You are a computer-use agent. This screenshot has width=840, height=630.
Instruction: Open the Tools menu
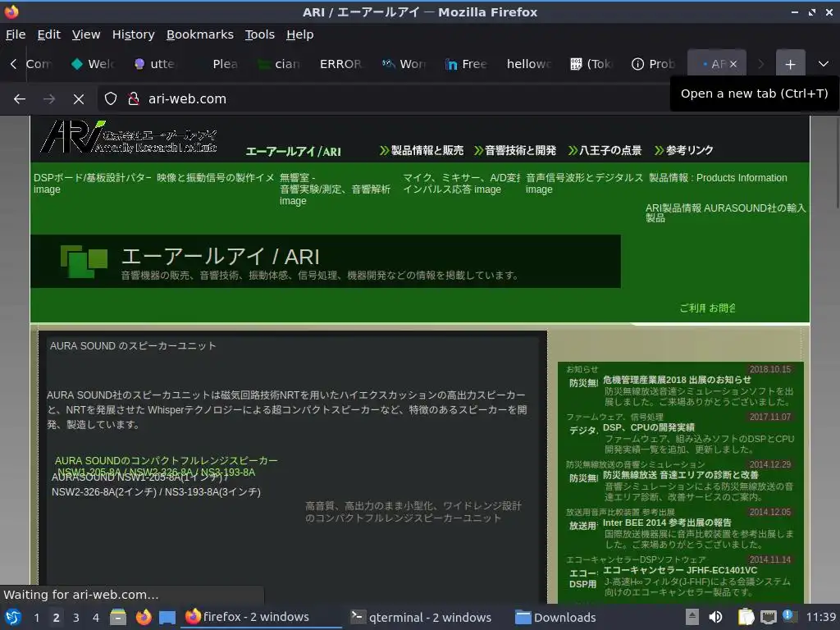click(x=260, y=34)
